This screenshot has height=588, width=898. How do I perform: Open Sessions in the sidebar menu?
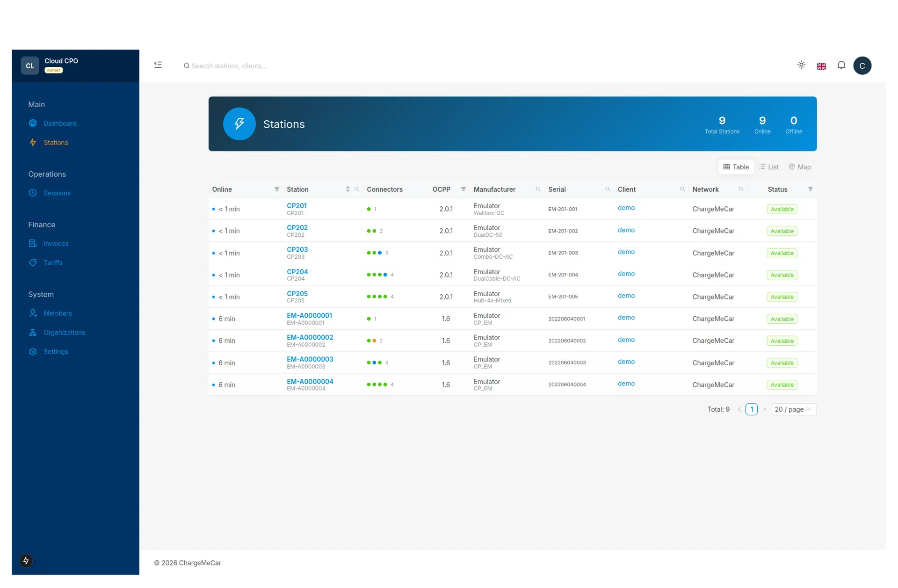point(57,193)
